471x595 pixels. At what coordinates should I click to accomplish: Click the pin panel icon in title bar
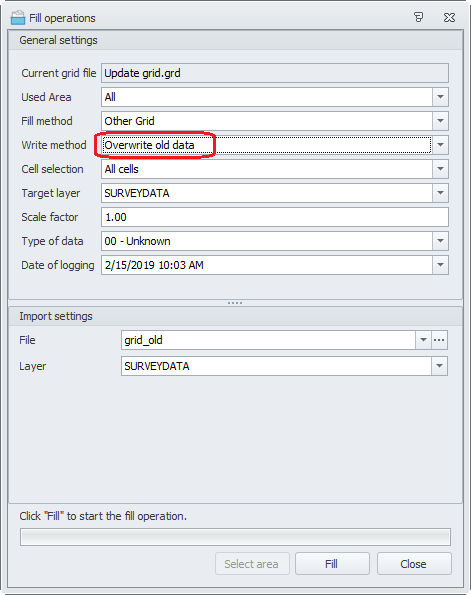[x=418, y=17]
